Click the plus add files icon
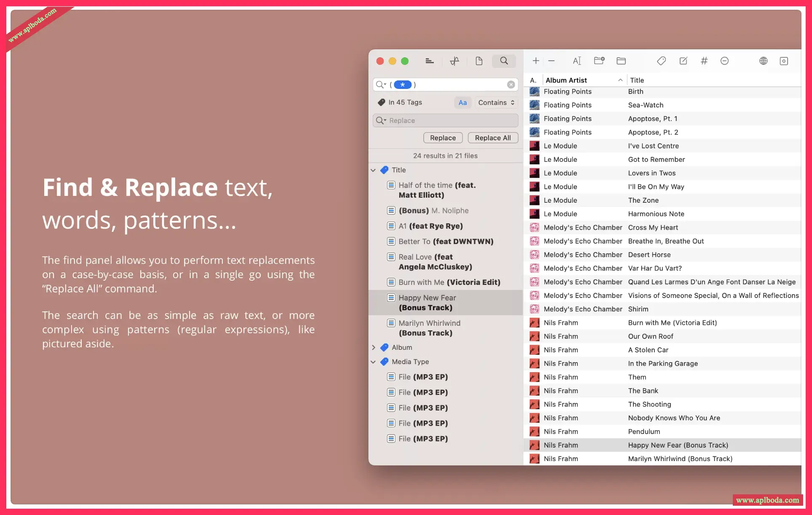 536,61
